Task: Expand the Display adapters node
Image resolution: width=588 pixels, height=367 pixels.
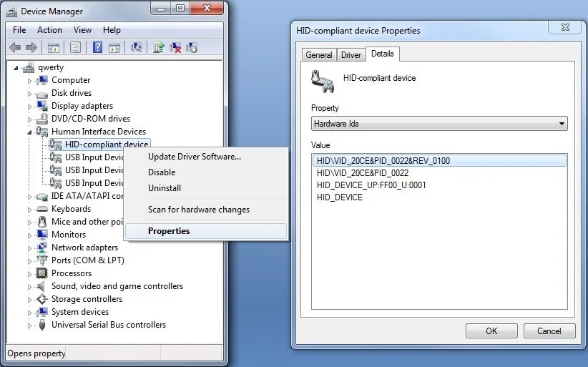Action: coord(29,107)
